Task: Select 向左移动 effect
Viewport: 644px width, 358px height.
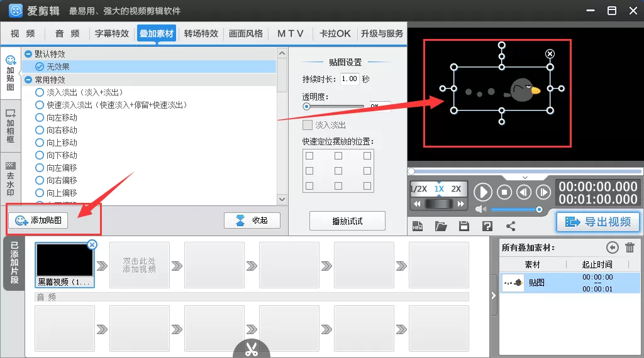Action: point(56,117)
